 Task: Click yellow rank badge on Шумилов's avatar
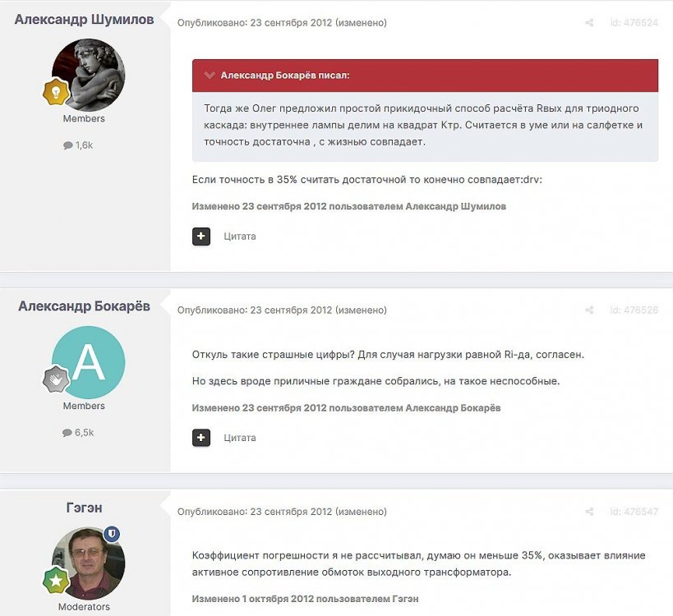click(55, 93)
